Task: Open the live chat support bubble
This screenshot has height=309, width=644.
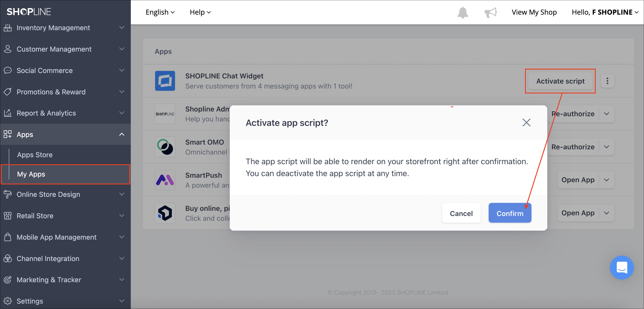Action: (622, 268)
